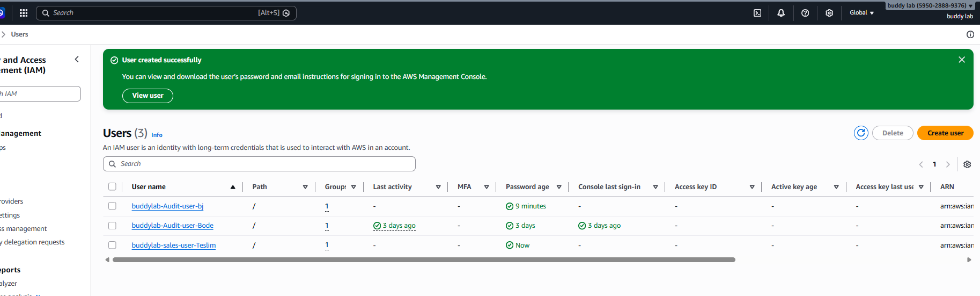Open delegation requests in side navigation
Screen dimensions: 980x296
point(33,242)
